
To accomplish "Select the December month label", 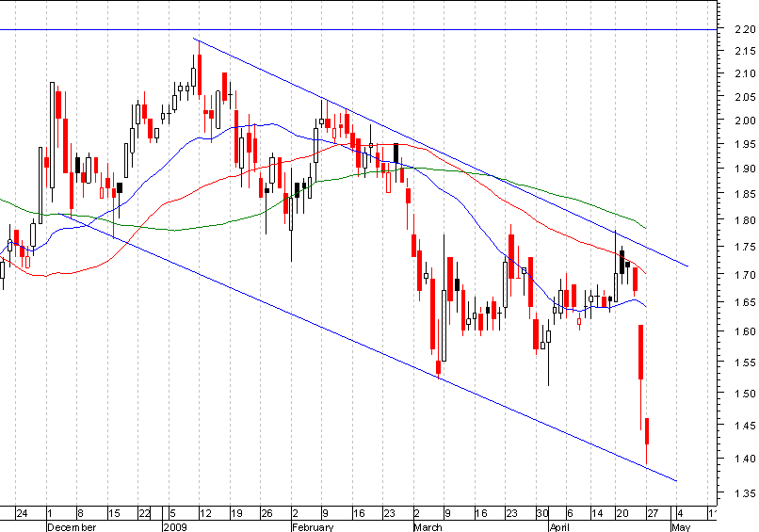I will [72, 526].
